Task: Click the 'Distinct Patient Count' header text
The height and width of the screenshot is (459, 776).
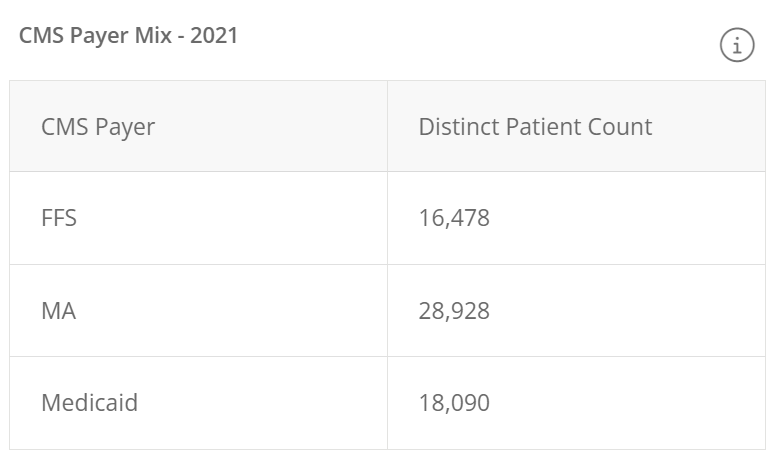Action: point(535,127)
